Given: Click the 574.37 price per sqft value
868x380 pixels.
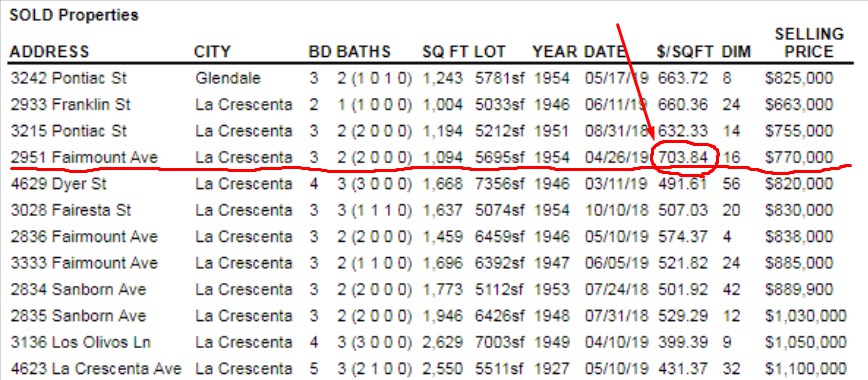Looking at the screenshot, I should pos(683,237).
